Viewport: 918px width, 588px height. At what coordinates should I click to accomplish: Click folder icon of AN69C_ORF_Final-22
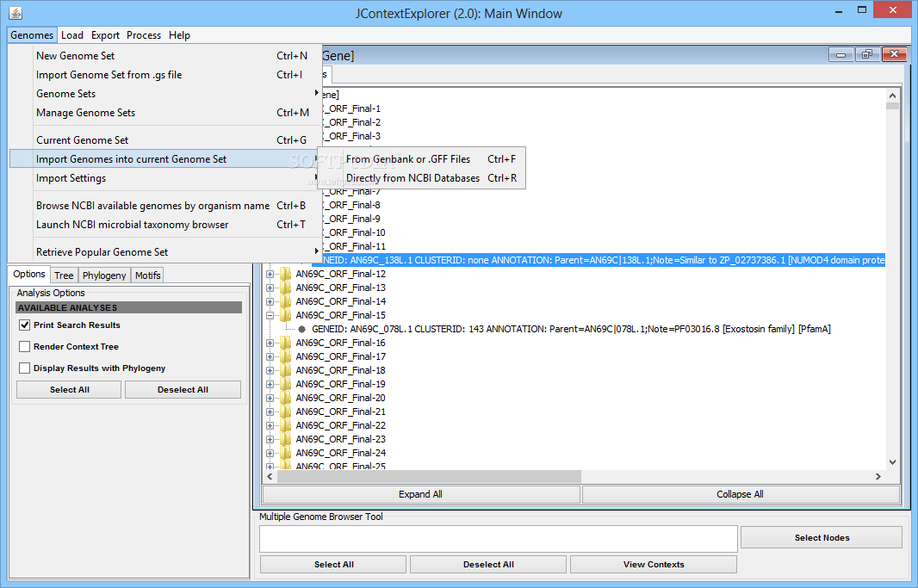[x=286, y=425]
